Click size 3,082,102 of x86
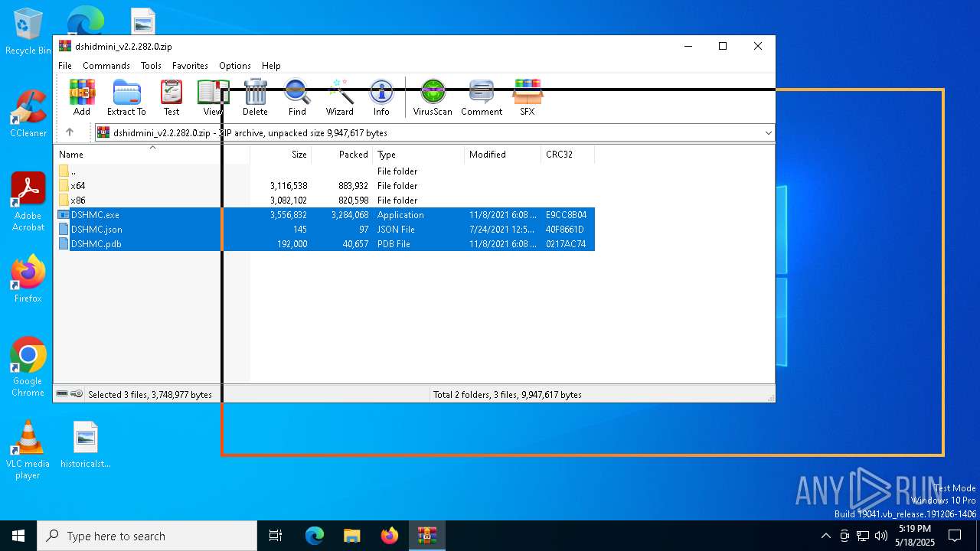This screenshot has width=980, height=551. click(289, 201)
